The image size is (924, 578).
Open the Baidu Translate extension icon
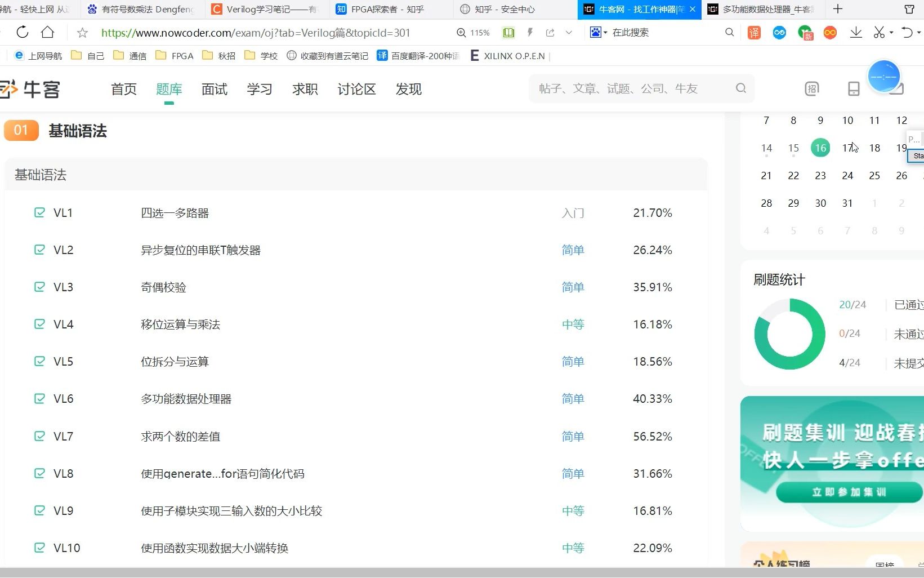click(753, 32)
